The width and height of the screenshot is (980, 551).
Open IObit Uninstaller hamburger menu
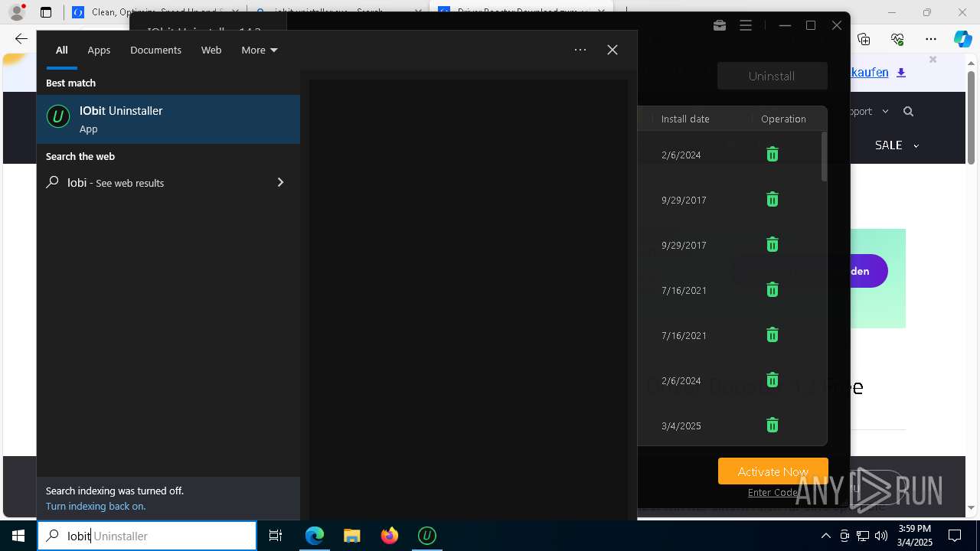[x=746, y=25]
